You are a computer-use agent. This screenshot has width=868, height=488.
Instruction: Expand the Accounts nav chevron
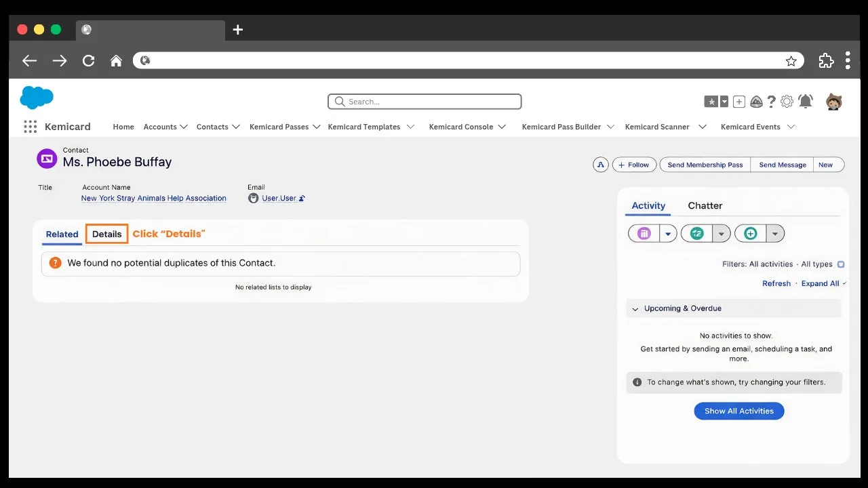coord(183,127)
